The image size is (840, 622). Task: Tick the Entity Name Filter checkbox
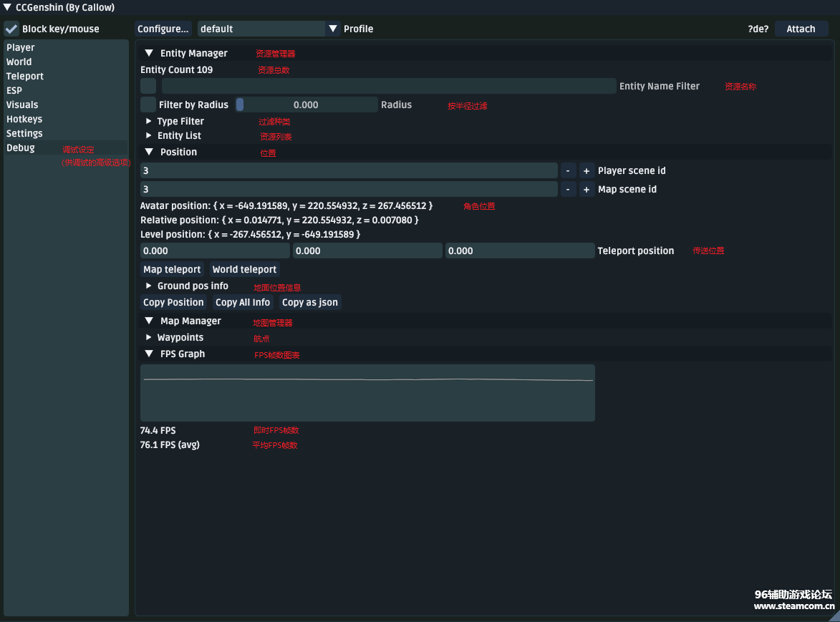[x=148, y=86]
